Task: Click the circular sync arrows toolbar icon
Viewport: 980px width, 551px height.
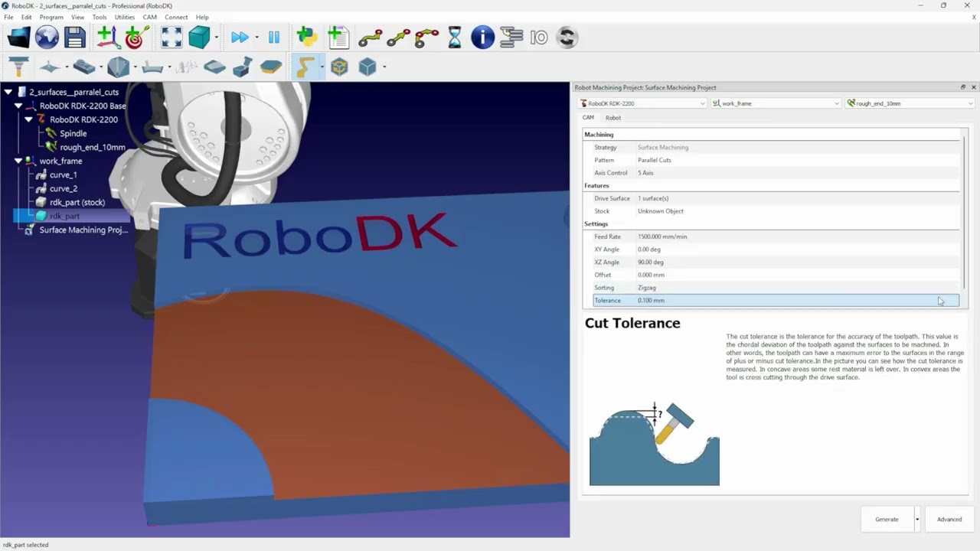Action: coord(567,37)
